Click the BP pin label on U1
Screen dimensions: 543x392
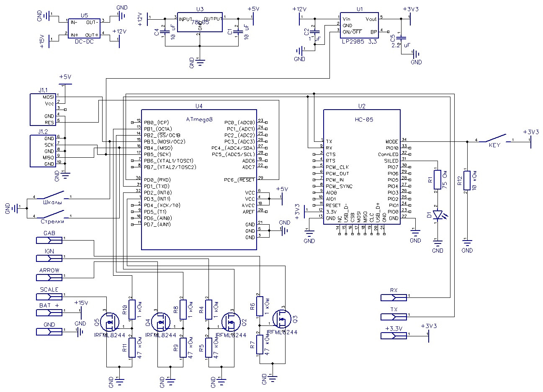click(373, 32)
